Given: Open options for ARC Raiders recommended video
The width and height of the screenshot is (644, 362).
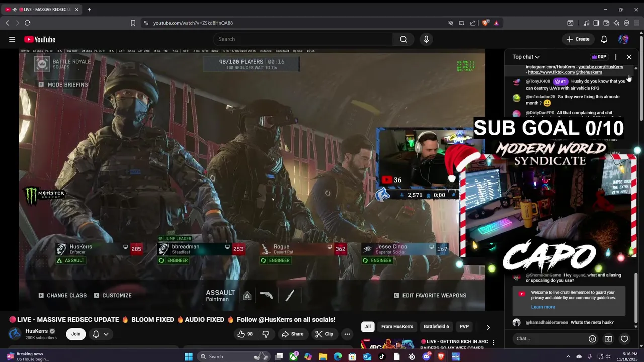Looking at the screenshot, I should pos(493,342).
